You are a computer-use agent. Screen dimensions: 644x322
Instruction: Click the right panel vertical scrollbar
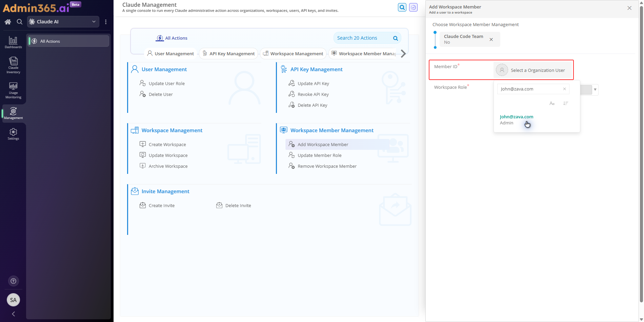click(x=641, y=154)
